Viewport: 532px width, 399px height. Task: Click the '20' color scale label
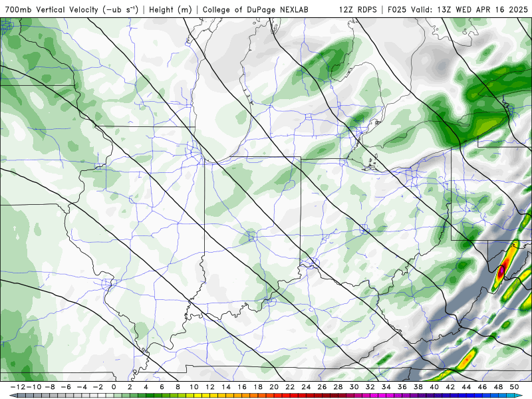pos(274,387)
